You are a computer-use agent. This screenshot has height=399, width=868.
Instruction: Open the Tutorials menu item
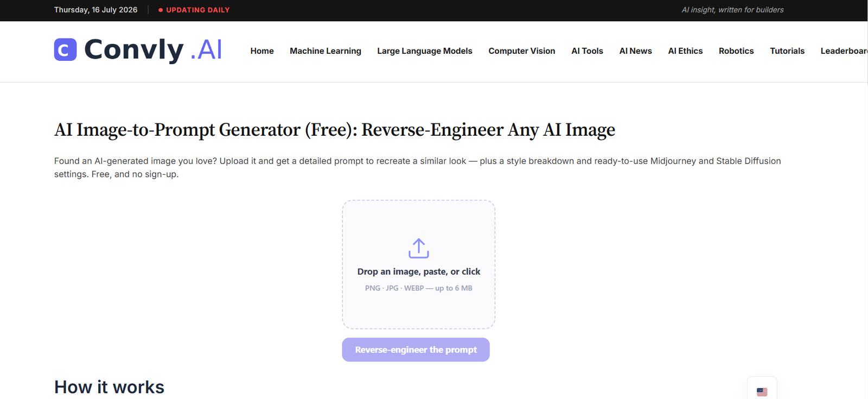click(787, 51)
